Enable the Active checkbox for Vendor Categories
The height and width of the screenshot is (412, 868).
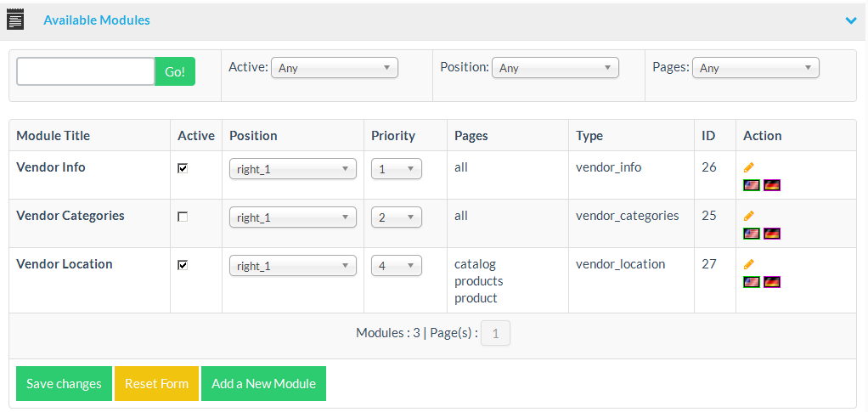click(x=183, y=217)
